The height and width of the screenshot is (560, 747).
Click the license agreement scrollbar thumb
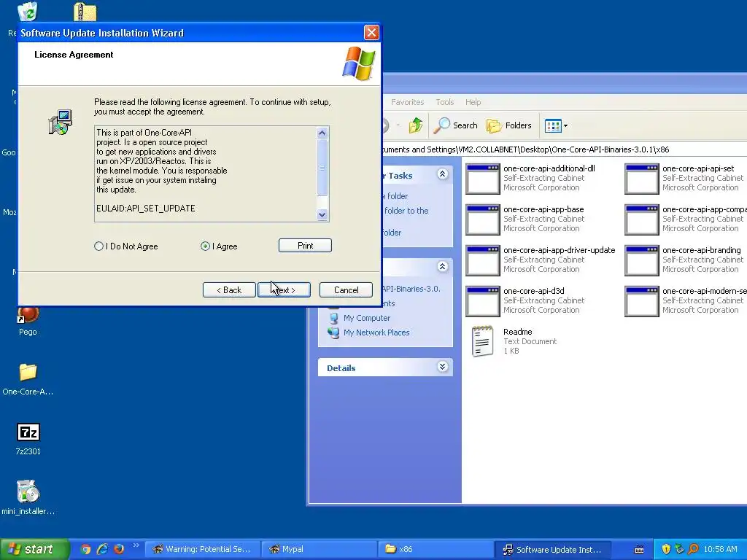322,167
